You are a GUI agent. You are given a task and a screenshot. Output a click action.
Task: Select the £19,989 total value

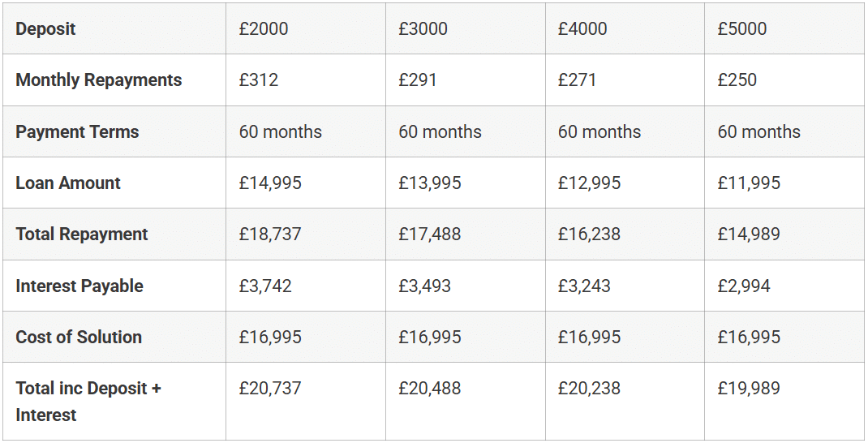click(749, 388)
